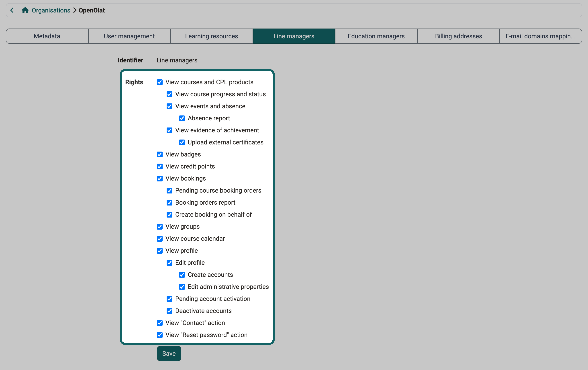The width and height of the screenshot is (588, 370).
Task: Open the home icon in breadcrumb
Action: pos(25,10)
